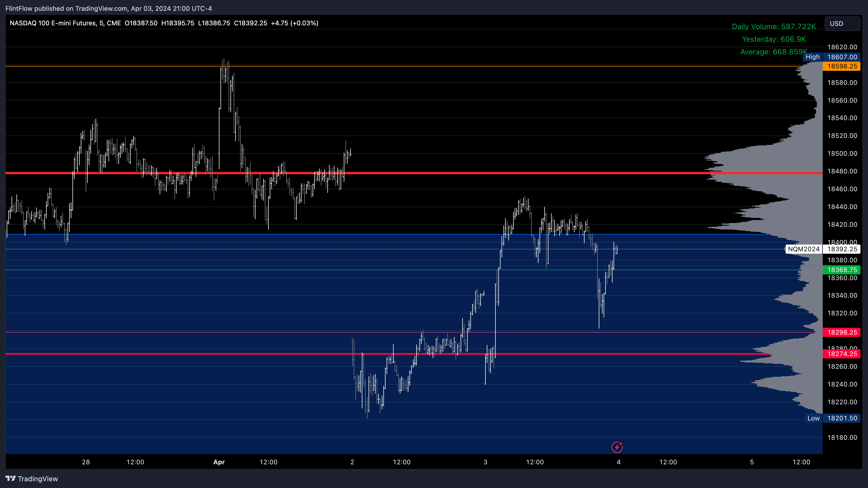Open the USD currency selector

842,24
